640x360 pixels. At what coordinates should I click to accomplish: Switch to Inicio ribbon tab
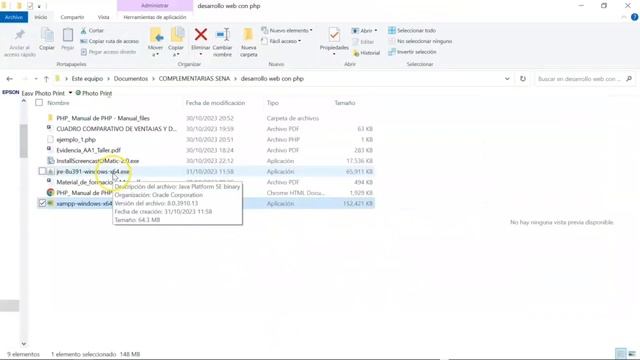(x=40, y=17)
